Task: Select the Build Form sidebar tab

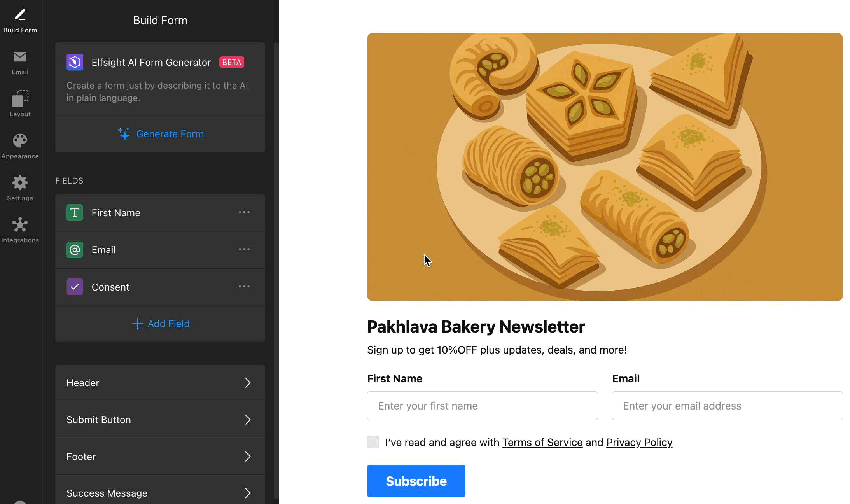Action: [20, 21]
